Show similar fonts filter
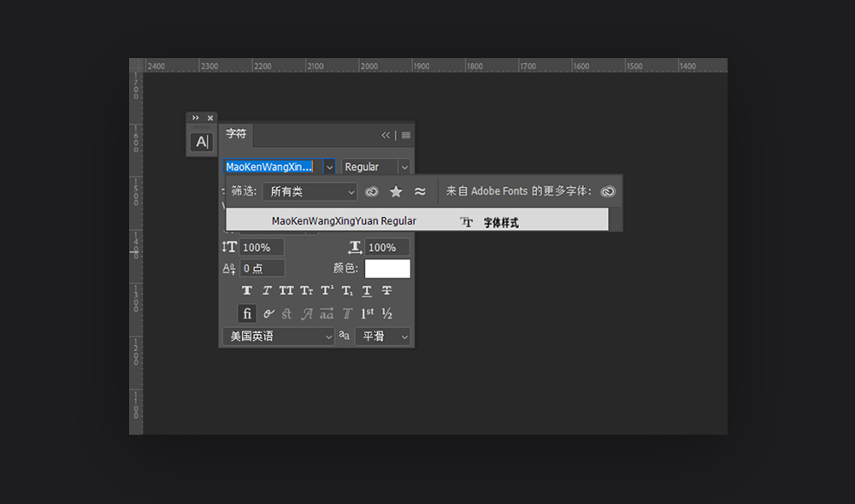Screen dimensions: 855x504 [x=420, y=192]
